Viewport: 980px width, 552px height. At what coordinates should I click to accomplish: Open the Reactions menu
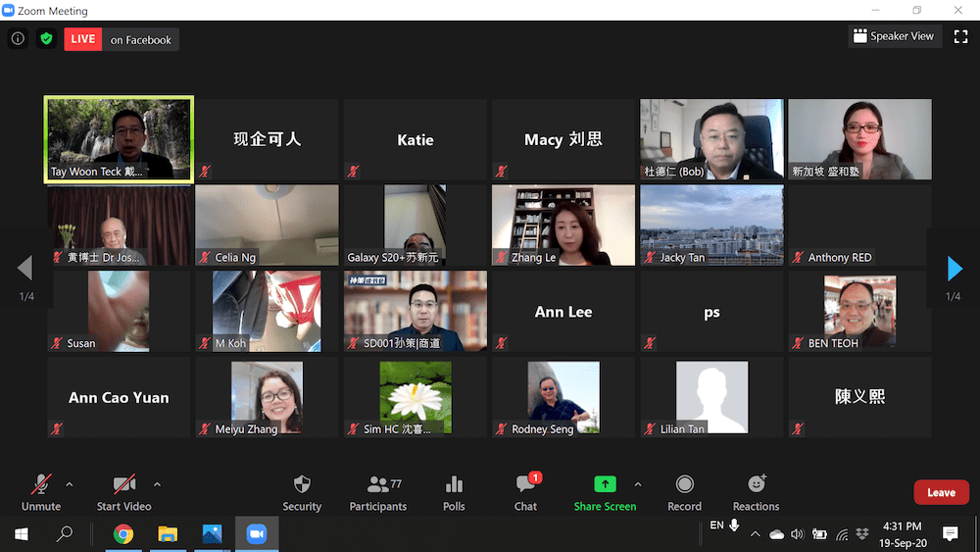pos(756,492)
